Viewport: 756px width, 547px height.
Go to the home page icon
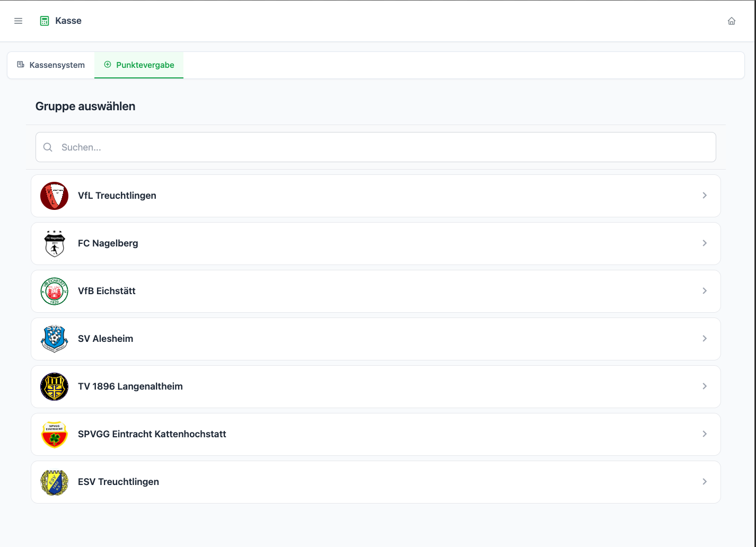point(732,21)
